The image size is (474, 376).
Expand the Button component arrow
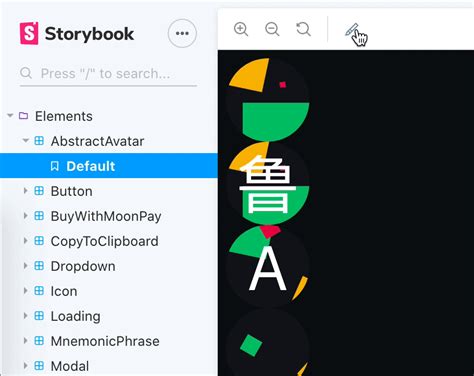[25, 191]
